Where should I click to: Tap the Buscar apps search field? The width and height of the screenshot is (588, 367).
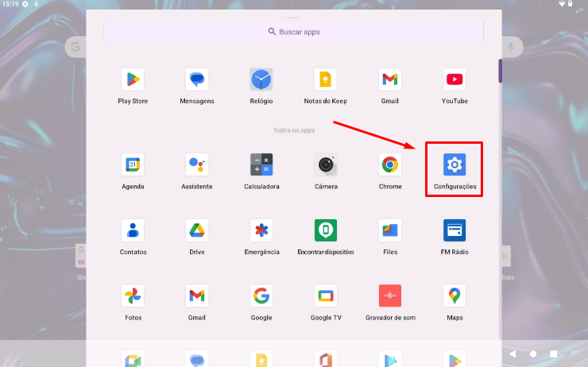294,32
